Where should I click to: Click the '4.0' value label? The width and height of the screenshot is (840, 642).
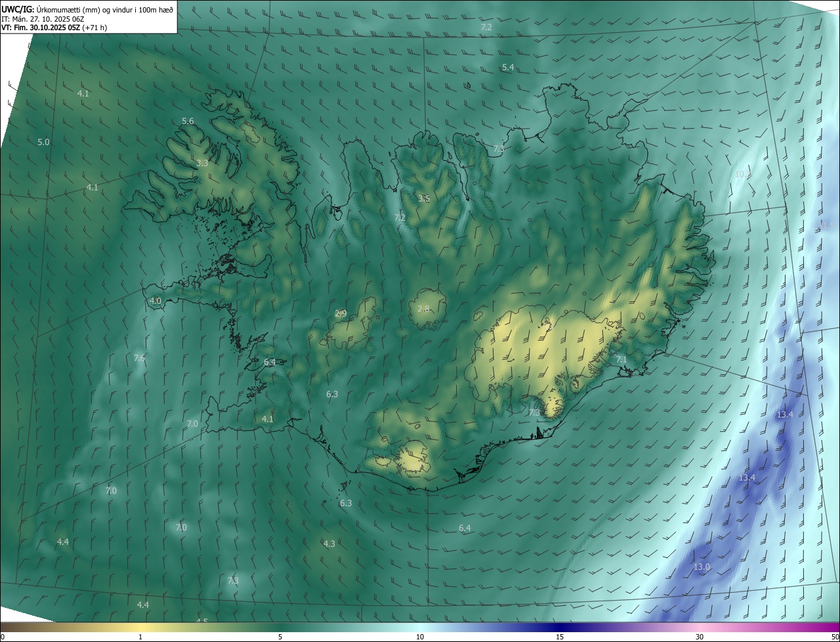156,301
